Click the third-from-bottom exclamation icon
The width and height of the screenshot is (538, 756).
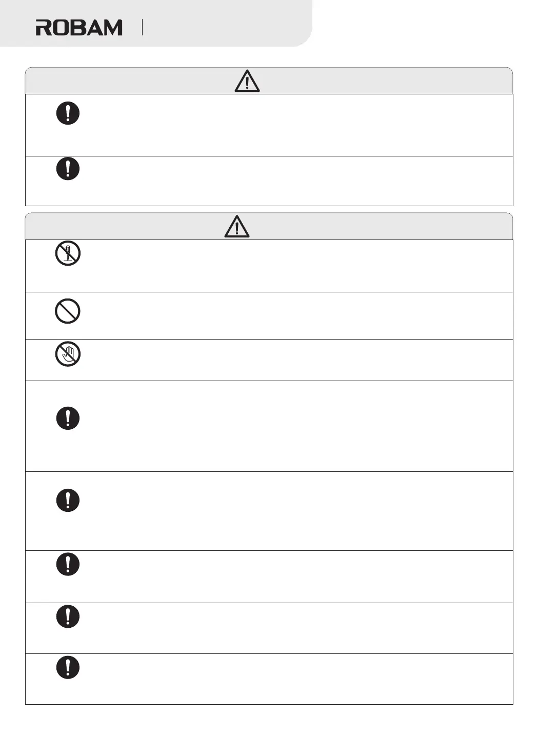[x=68, y=564]
